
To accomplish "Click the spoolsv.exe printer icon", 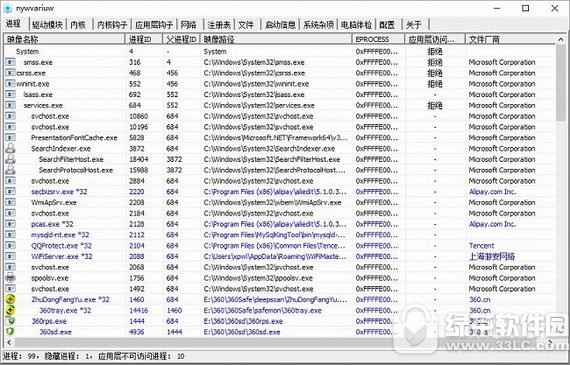I will (x=10, y=278).
